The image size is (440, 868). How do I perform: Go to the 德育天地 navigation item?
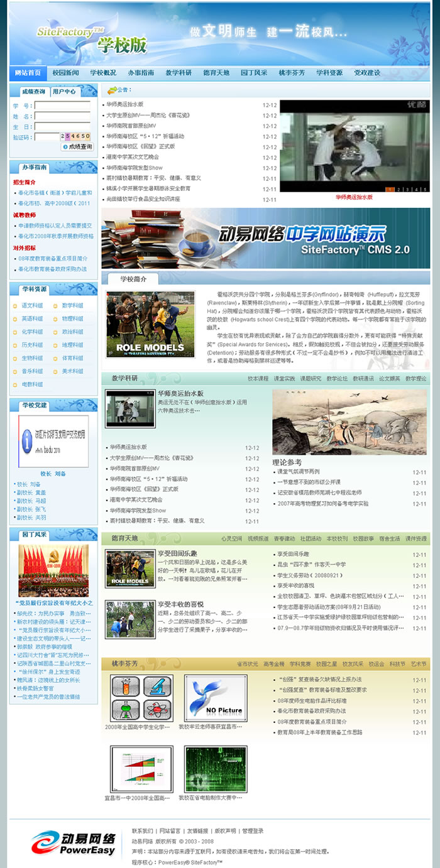click(216, 73)
